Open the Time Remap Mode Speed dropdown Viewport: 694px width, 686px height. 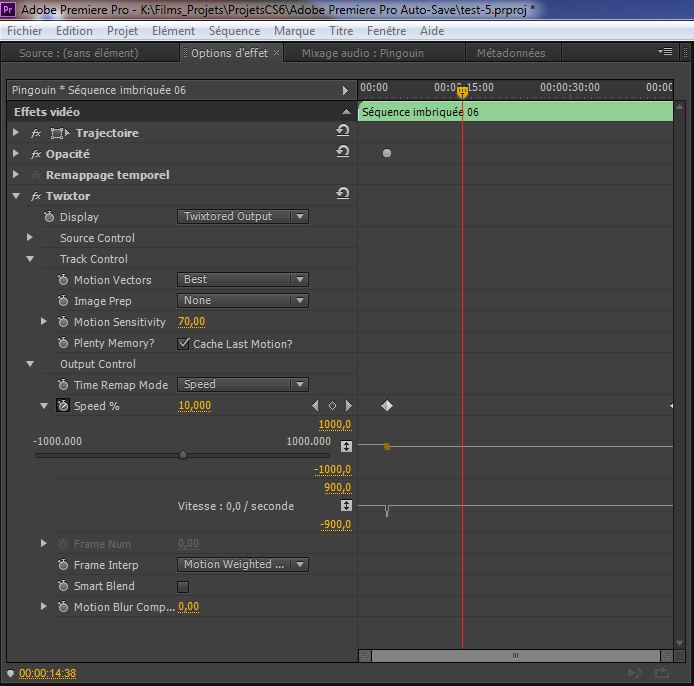[x=243, y=384]
